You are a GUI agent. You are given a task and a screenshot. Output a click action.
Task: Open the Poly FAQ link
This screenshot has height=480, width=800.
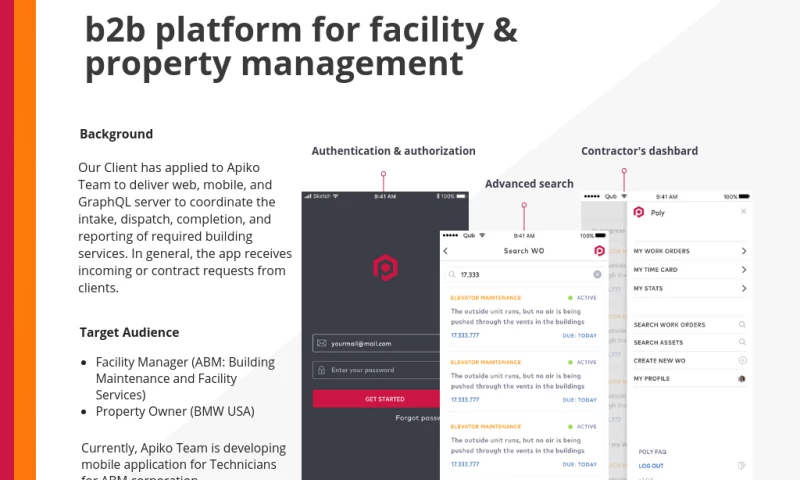[x=652, y=451]
